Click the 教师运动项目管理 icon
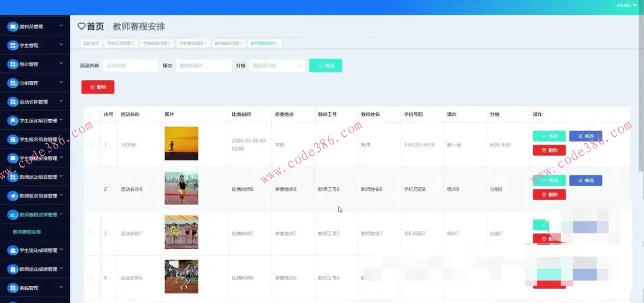The image size is (644, 303). click(13, 177)
